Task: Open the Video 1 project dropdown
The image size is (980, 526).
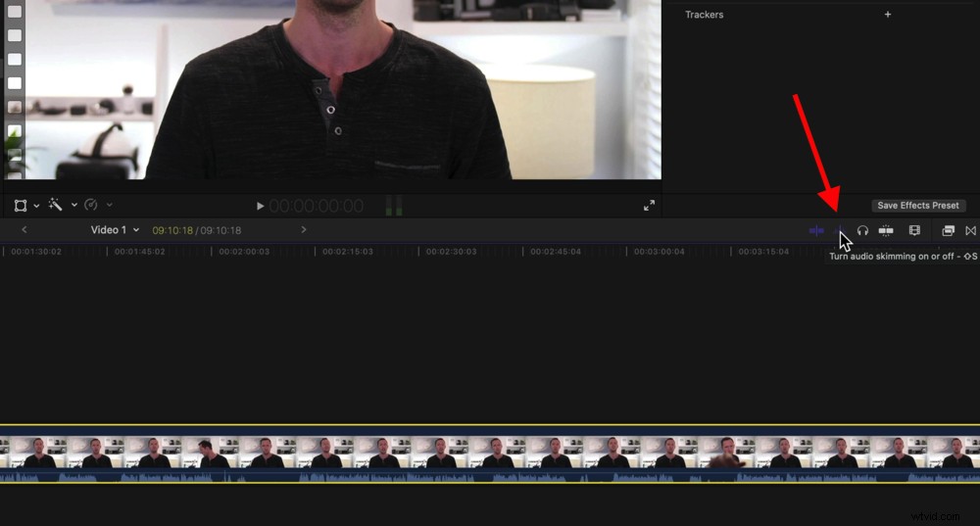Action: pyautogui.click(x=115, y=230)
